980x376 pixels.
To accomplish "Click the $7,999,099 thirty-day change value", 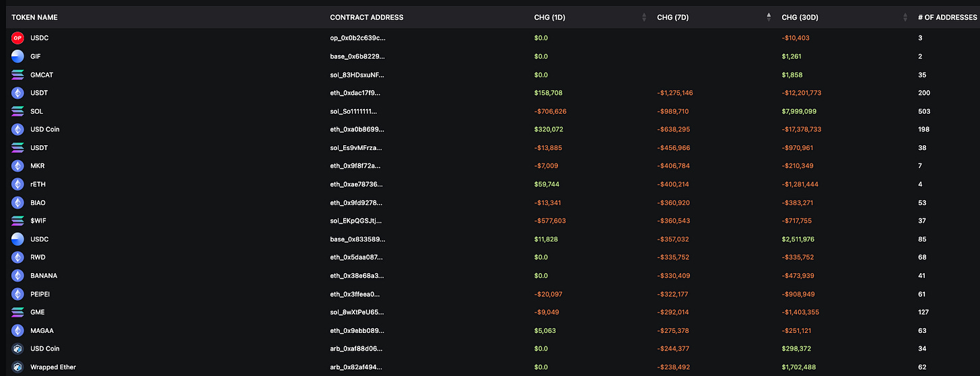I will [799, 111].
